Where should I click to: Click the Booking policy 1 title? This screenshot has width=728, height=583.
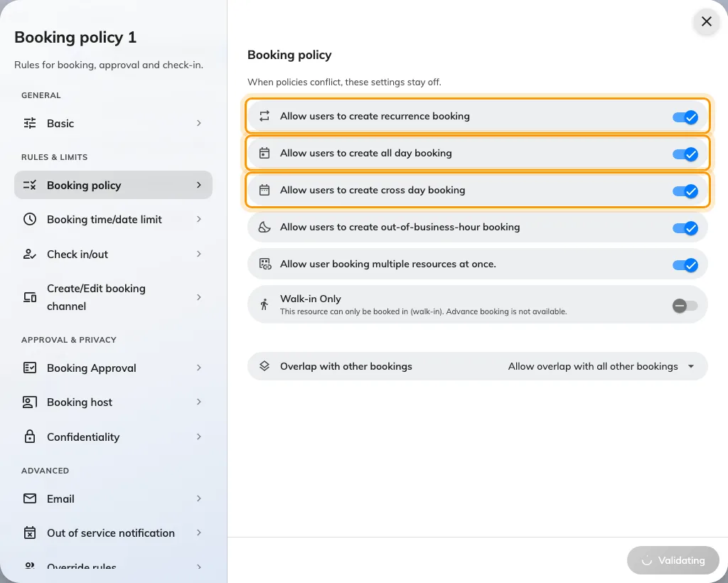click(x=75, y=37)
